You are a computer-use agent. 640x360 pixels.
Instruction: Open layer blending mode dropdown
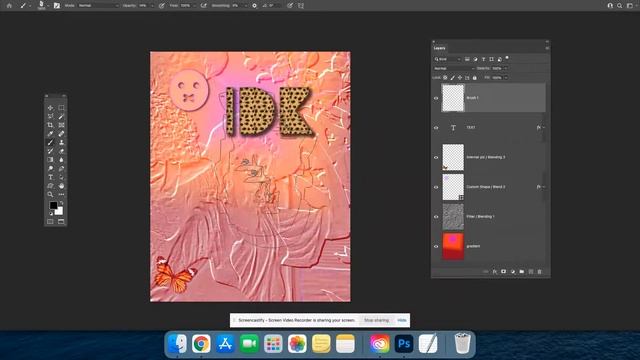point(454,69)
